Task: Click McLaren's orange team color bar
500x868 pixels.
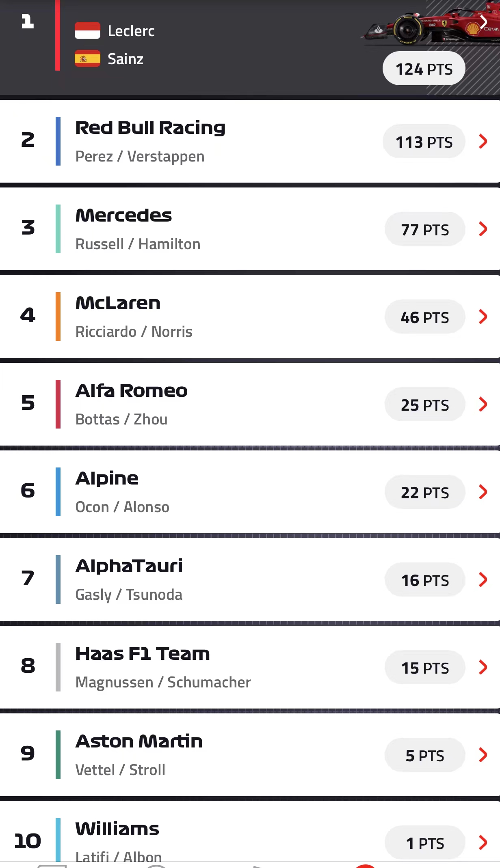Action: pos(58,317)
